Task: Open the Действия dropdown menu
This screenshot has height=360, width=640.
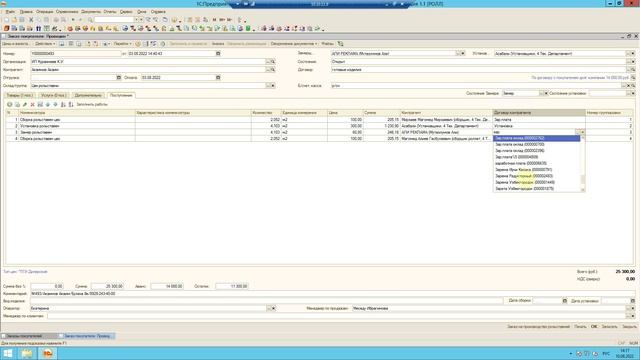Action: click(44, 44)
